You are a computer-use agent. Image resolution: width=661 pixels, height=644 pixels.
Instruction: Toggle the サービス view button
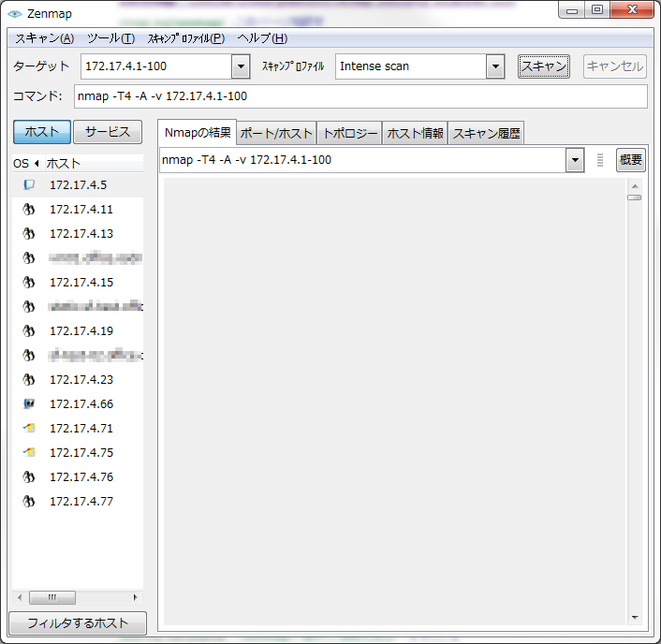pyautogui.click(x=108, y=132)
